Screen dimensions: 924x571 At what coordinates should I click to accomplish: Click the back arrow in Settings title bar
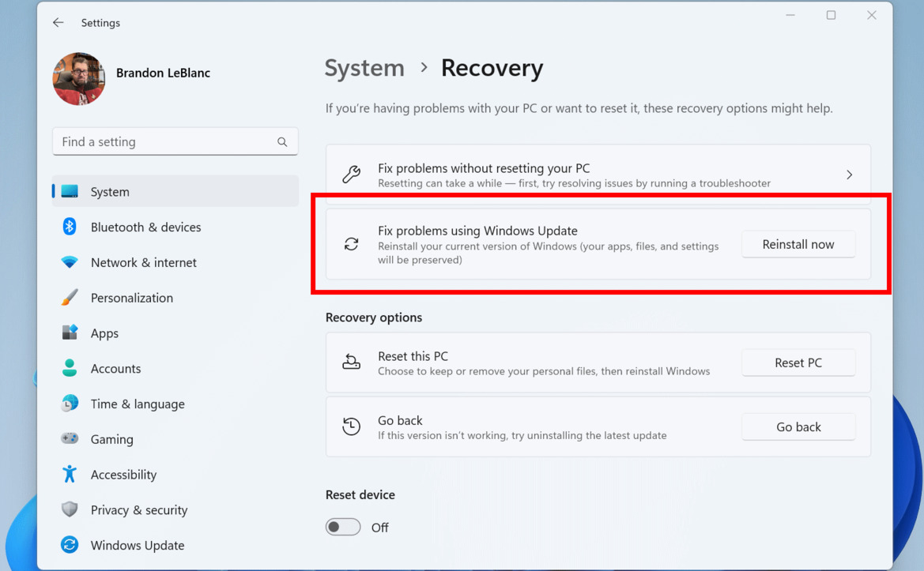pyautogui.click(x=58, y=22)
